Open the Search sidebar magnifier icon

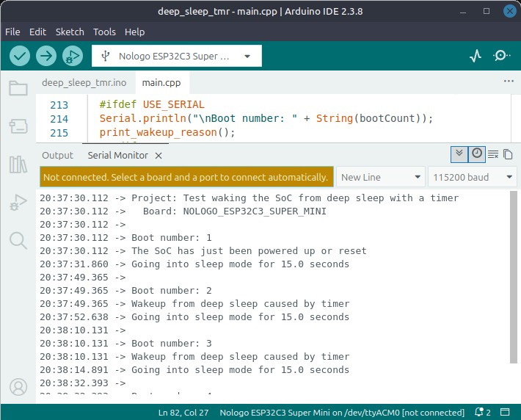[x=18, y=240]
